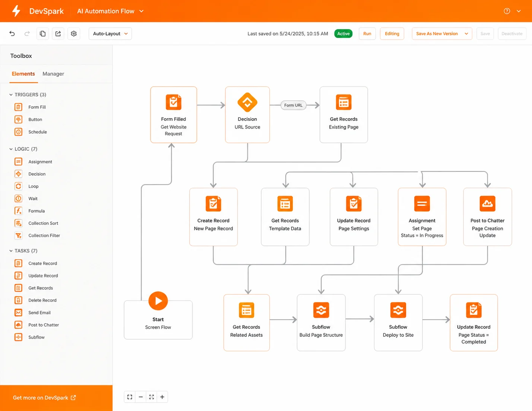This screenshot has width=532, height=411.
Task: Select the Wait logic icon
Action: pyautogui.click(x=18, y=198)
